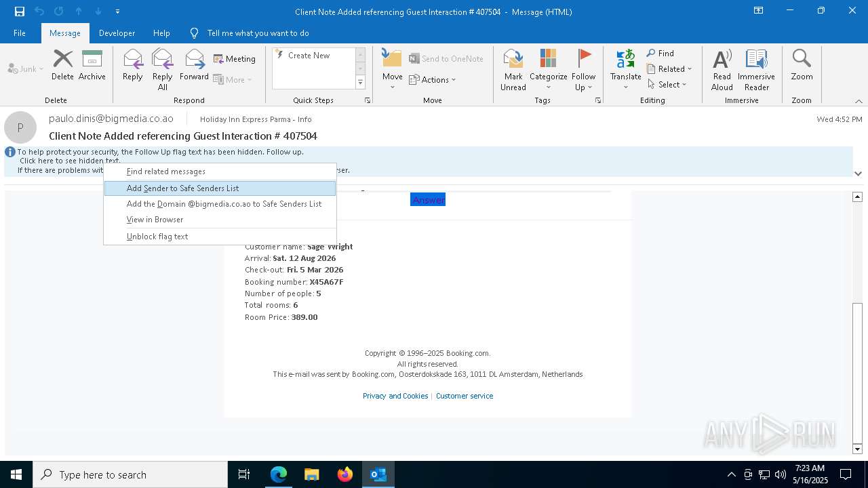Reply to the sender
Viewport: 868px width, 488px height.
point(133,66)
